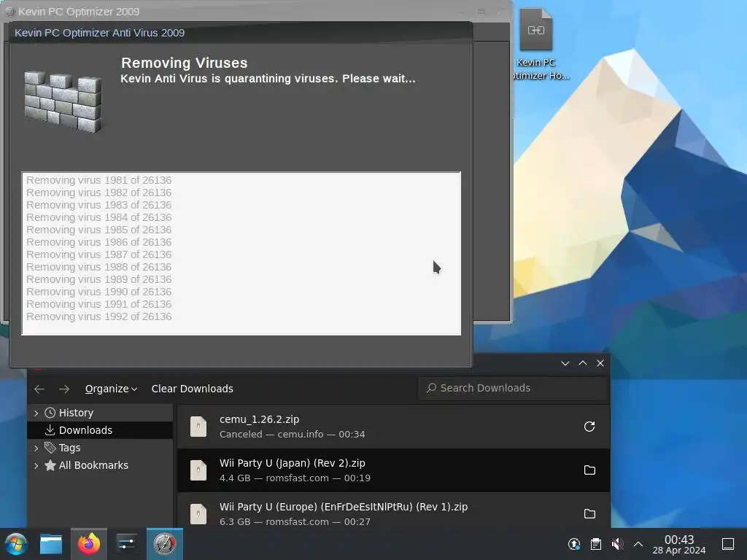Select History in the sidebar
The image size is (747, 560).
coord(100,413)
